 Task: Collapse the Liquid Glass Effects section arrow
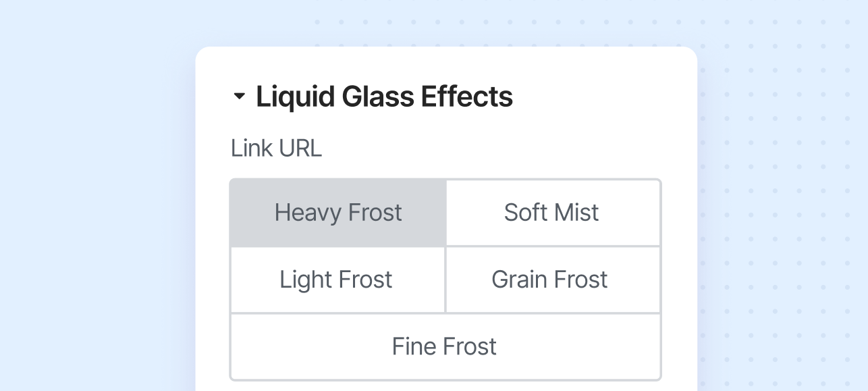point(239,97)
